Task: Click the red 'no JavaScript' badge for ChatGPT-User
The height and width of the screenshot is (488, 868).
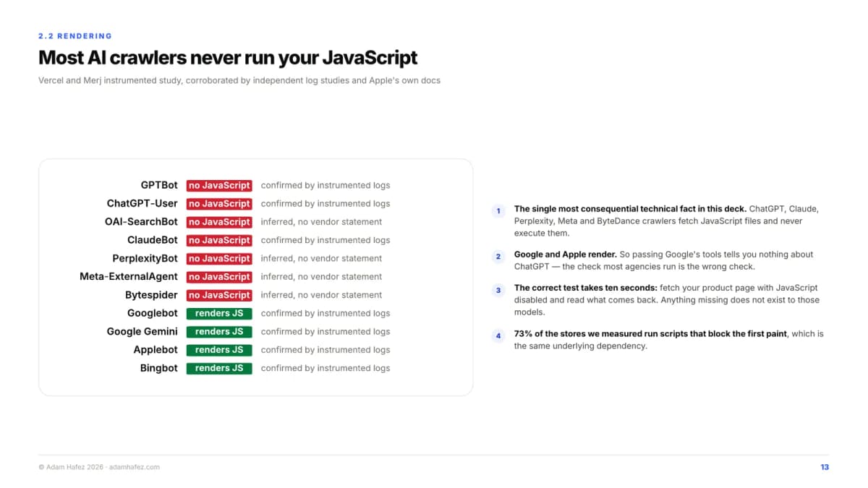Action: click(x=219, y=204)
